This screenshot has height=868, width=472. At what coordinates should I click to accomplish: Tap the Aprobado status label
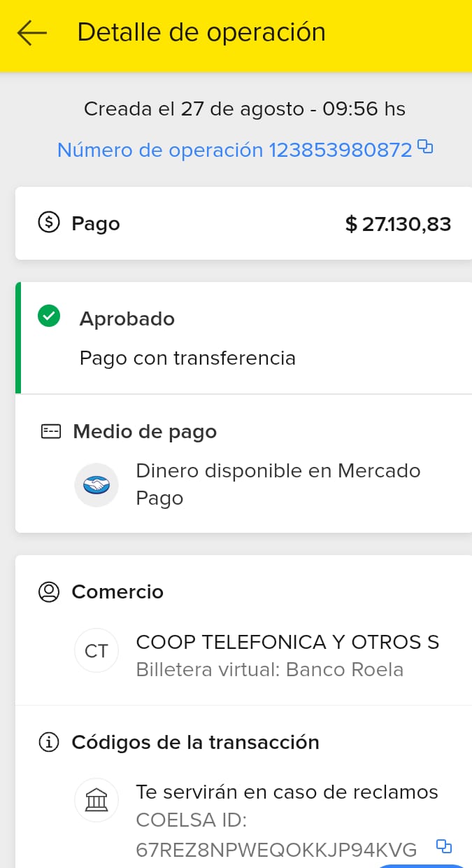coord(127,318)
